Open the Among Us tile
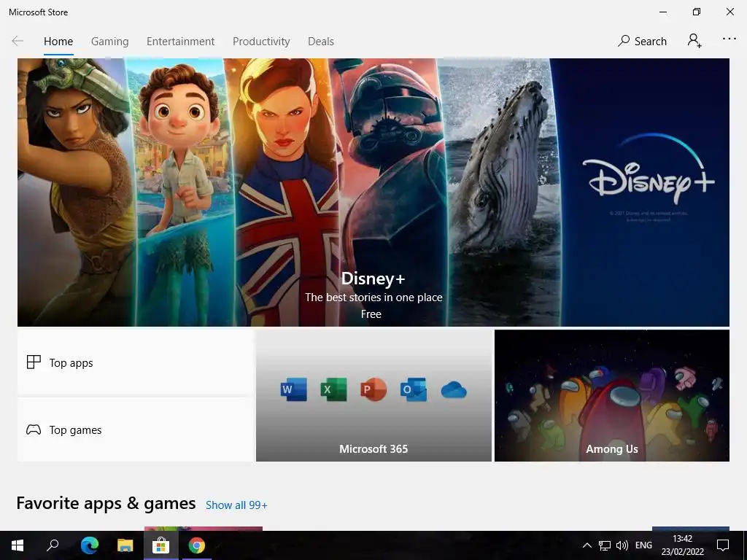 point(612,395)
